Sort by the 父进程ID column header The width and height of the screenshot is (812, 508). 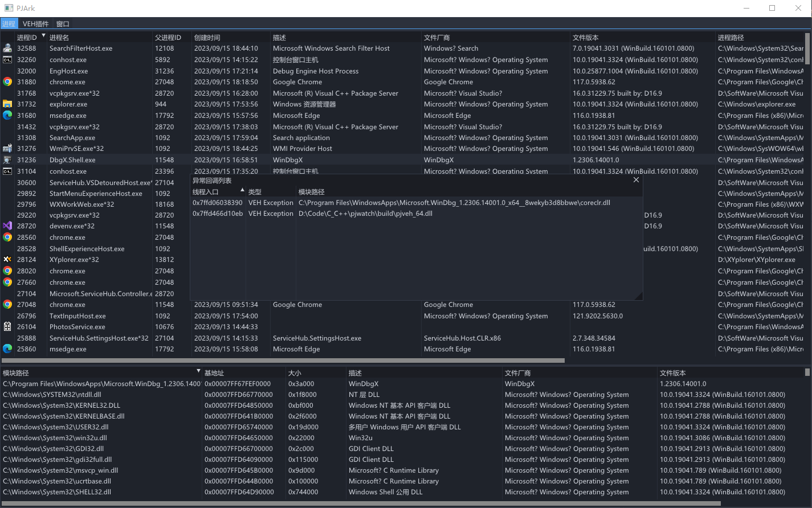pyautogui.click(x=172, y=38)
